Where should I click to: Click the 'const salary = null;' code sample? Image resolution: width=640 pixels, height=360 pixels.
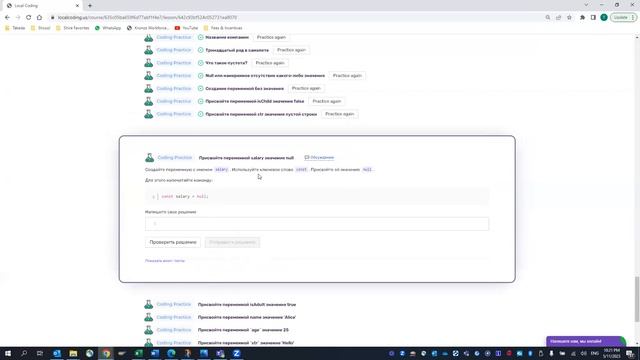point(185,196)
